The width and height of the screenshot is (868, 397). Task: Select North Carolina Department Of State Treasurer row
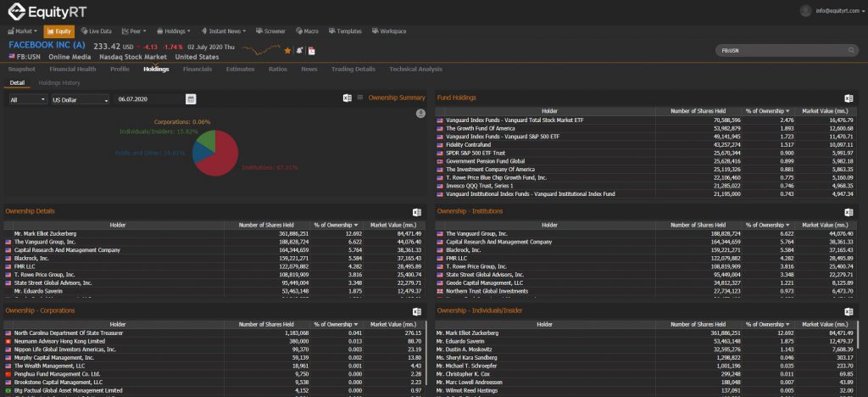pos(214,333)
